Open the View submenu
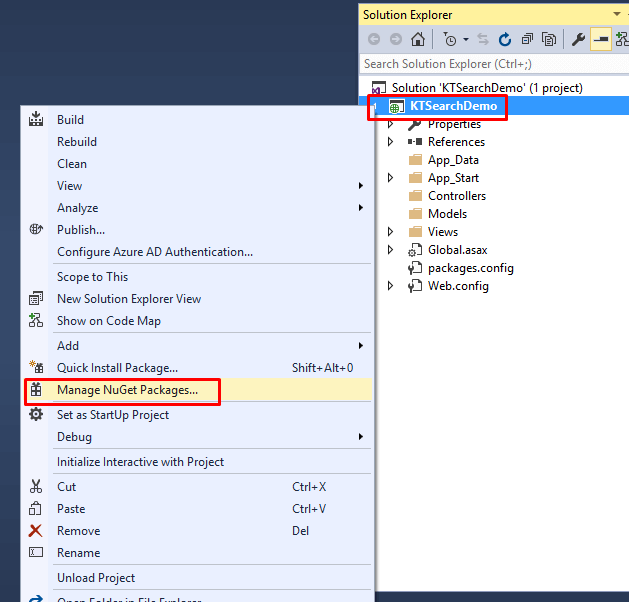This screenshot has height=602, width=629. (x=197, y=186)
